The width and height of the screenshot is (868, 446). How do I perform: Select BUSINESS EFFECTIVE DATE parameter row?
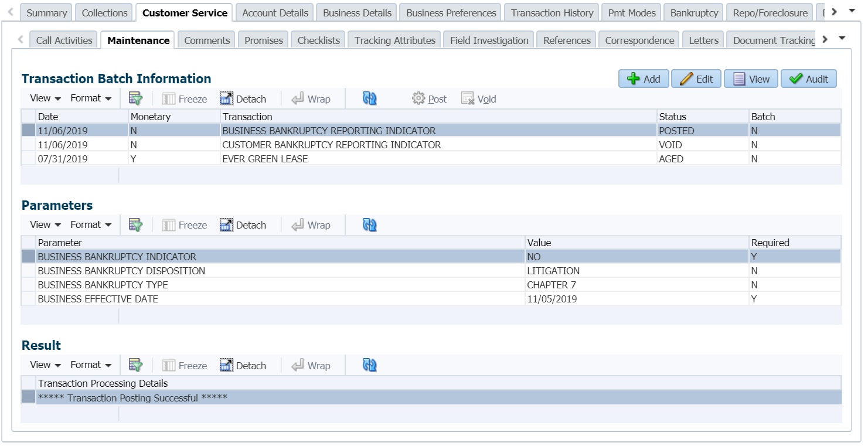(431, 299)
